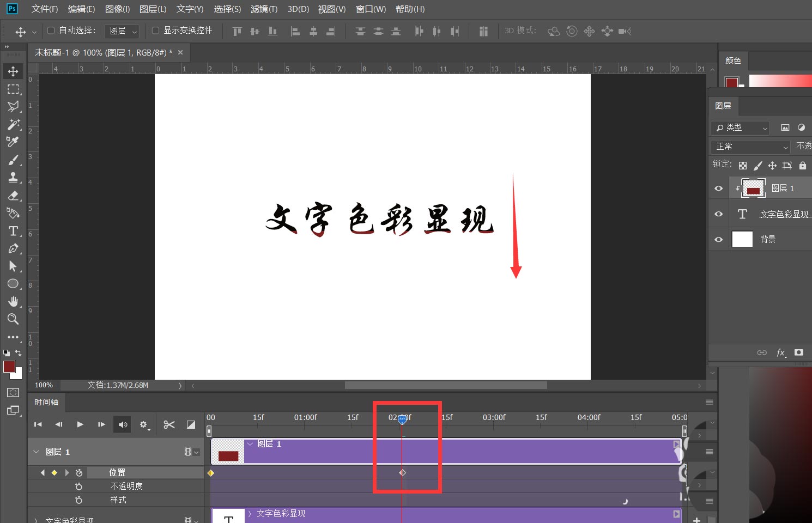The height and width of the screenshot is (523, 812).
Task: Go to first frame of timeline
Action: [x=38, y=424]
